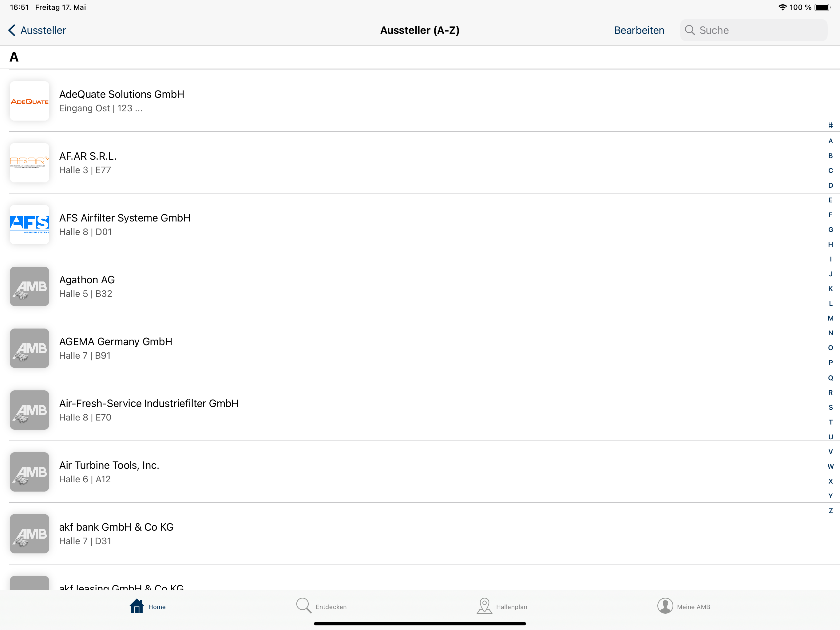
Task: Jump to letter R in the index
Action: (x=830, y=393)
